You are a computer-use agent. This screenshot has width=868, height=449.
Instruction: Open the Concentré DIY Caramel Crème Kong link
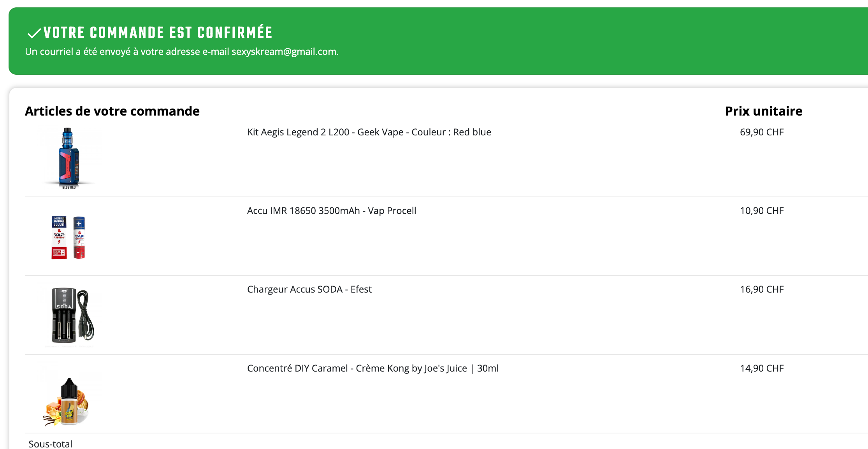coord(373,368)
